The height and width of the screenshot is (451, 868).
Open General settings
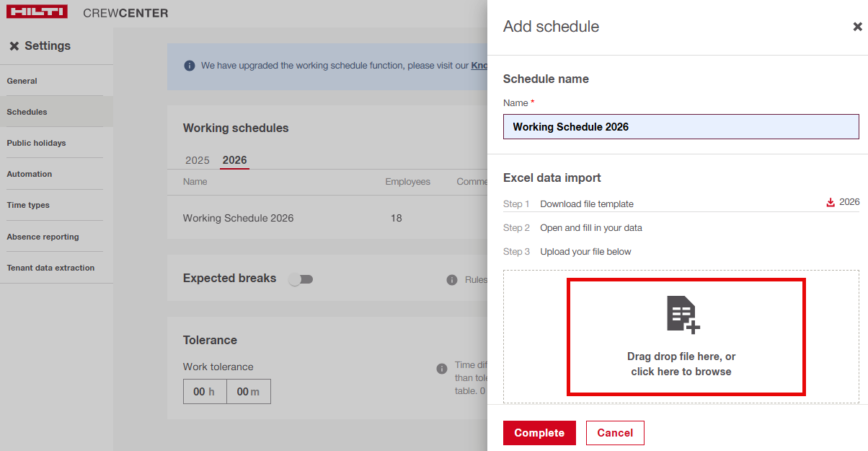[22, 81]
